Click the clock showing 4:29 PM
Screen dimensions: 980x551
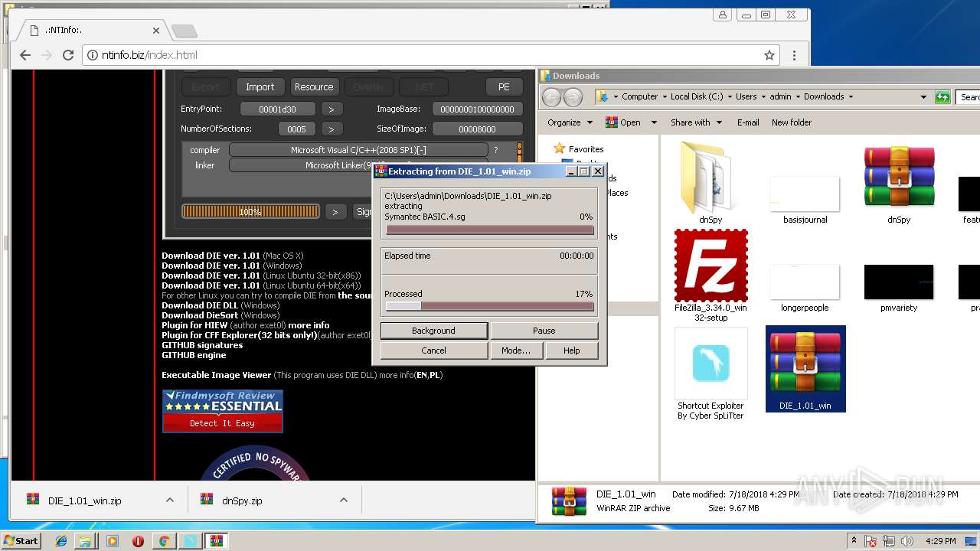pos(940,541)
